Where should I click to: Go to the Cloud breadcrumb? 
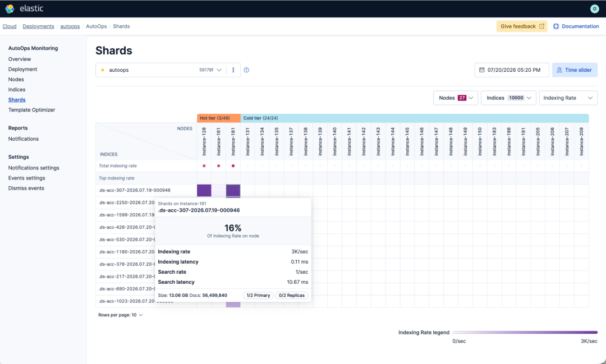point(10,26)
